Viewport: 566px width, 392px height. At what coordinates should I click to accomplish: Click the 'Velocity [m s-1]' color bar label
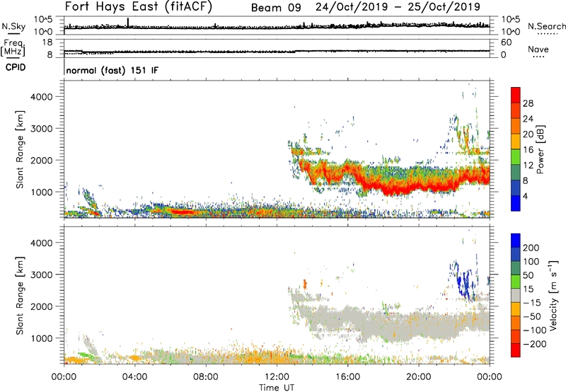coord(553,295)
